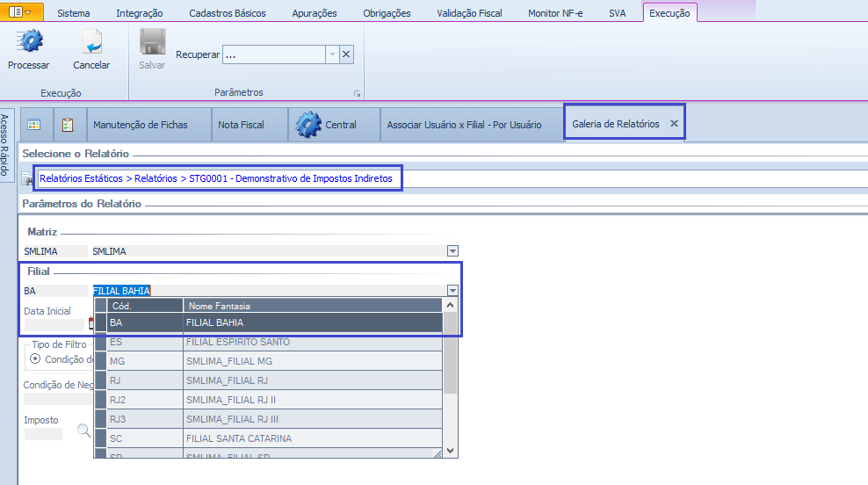Select the Condição radio button in Tipo de Filtro
The image size is (868, 485).
coord(35,358)
